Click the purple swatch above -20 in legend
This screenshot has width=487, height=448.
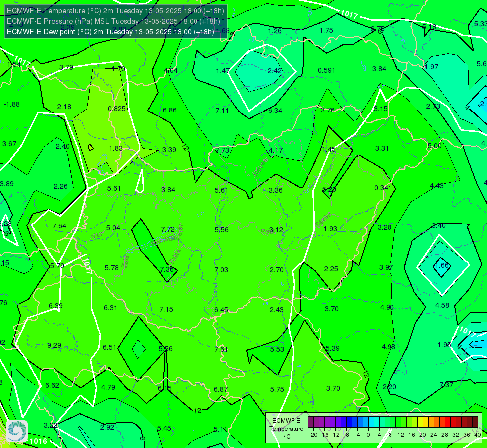(x=310, y=422)
